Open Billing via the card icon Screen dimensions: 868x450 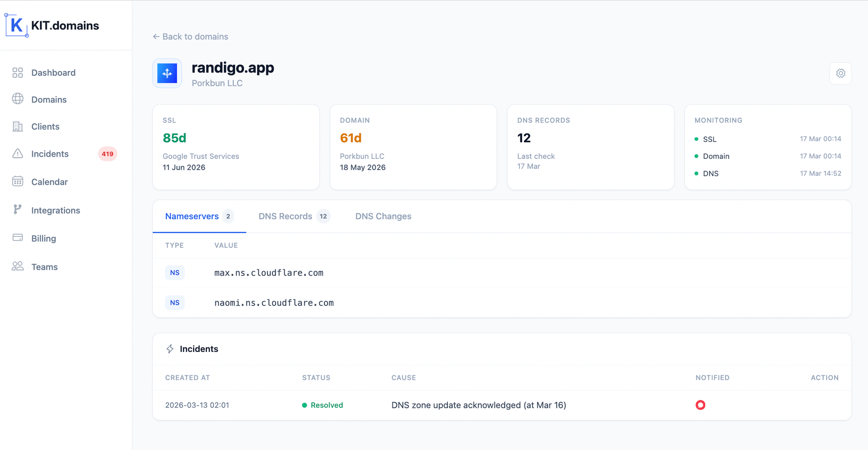coord(17,238)
